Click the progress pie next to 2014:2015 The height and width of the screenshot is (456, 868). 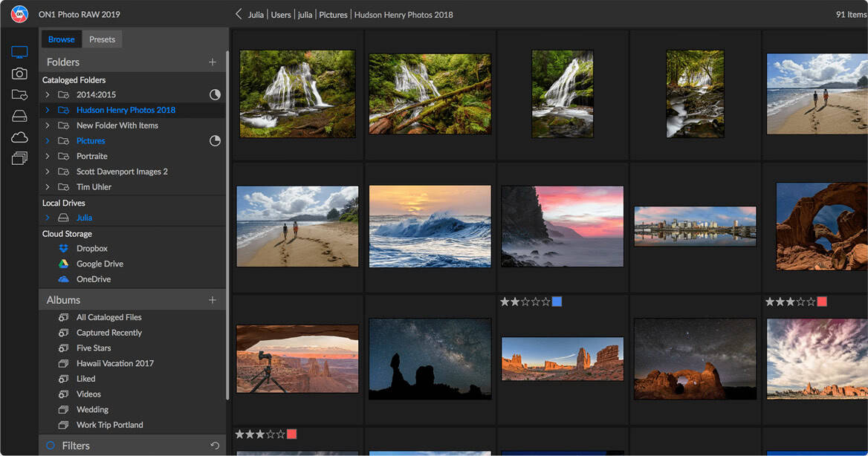tap(215, 95)
